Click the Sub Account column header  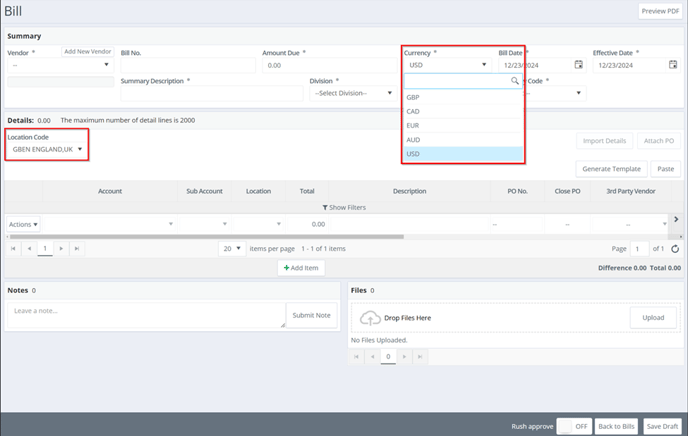[x=204, y=191]
